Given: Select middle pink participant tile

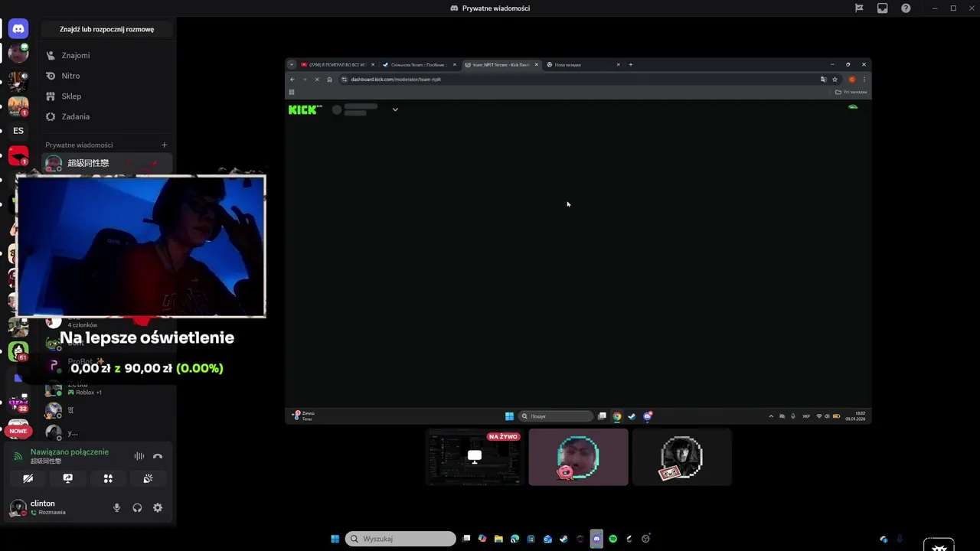Looking at the screenshot, I should 578,457.
